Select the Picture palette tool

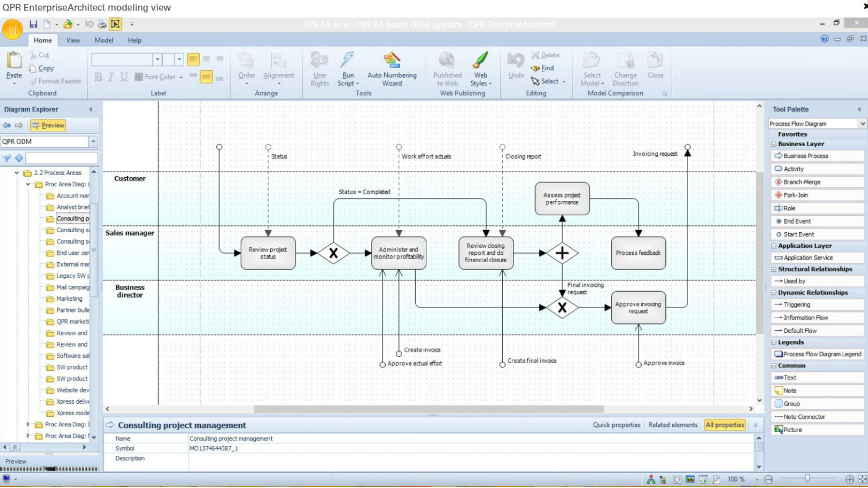coord(817,429)
